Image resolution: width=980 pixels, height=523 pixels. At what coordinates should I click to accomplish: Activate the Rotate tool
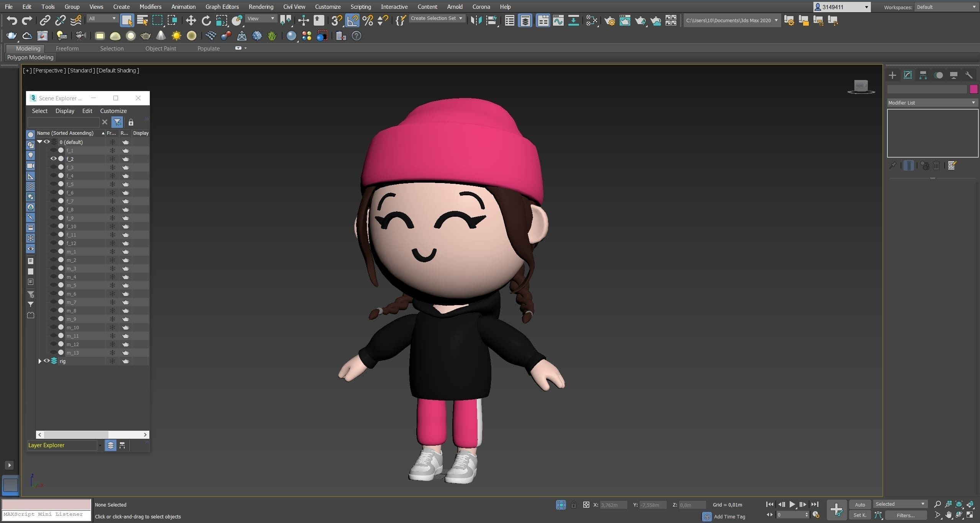206,20
